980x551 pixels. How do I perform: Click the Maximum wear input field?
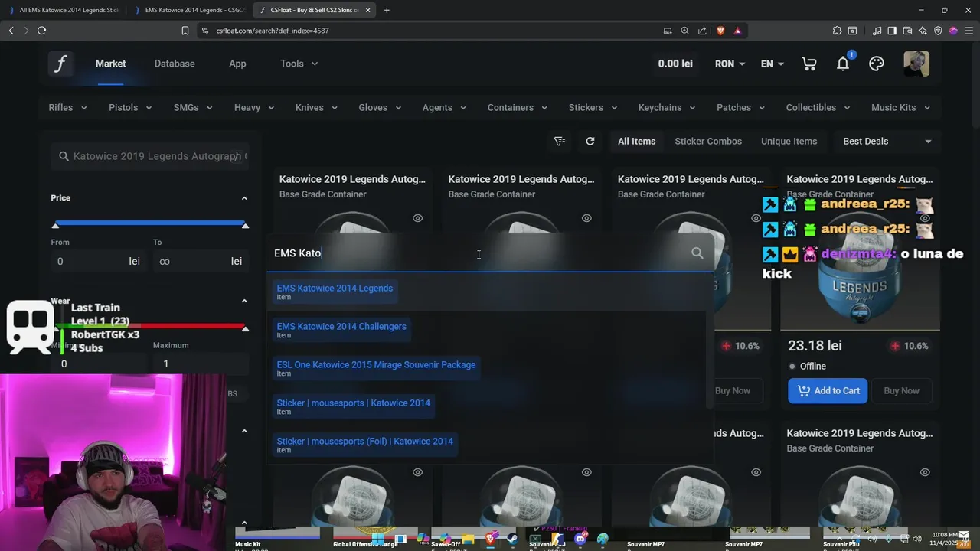(201, 364)
